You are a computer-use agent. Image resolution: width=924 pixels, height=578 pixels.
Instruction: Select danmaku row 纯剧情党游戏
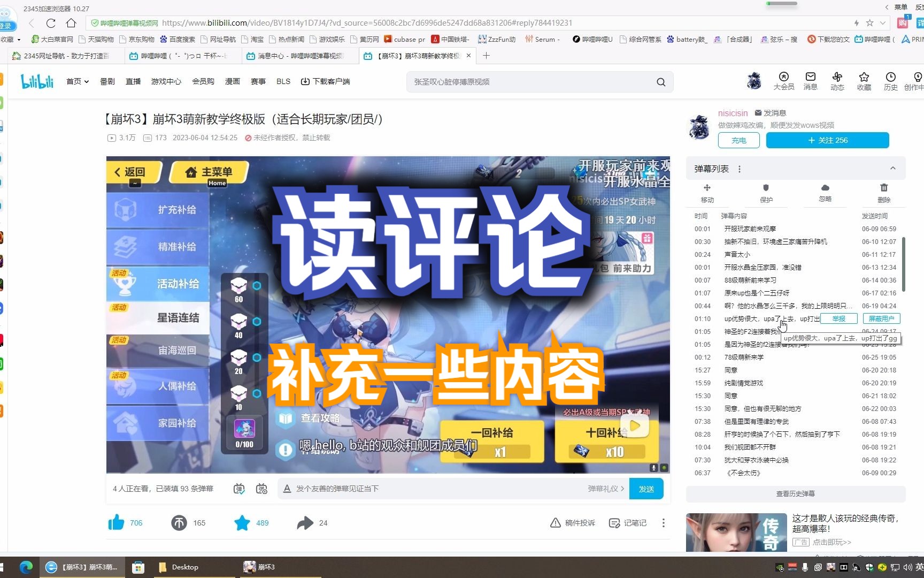796,383
